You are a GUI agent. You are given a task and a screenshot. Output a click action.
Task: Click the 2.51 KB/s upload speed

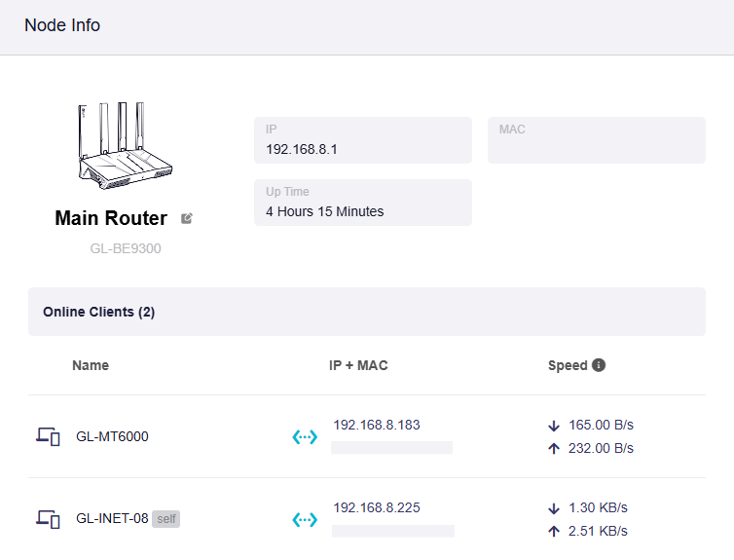(x=598, y=531)
